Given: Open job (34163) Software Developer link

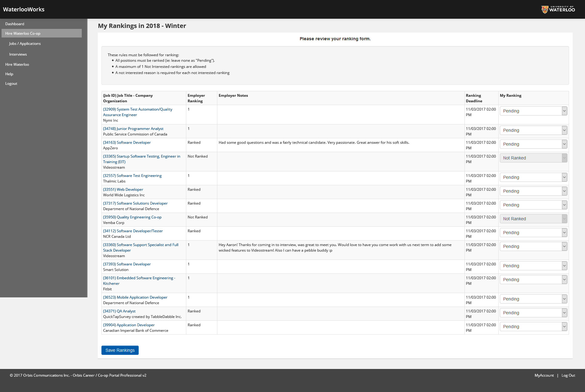Looking at the screenshot, I should pyautogui.click(x=127, y=143).
